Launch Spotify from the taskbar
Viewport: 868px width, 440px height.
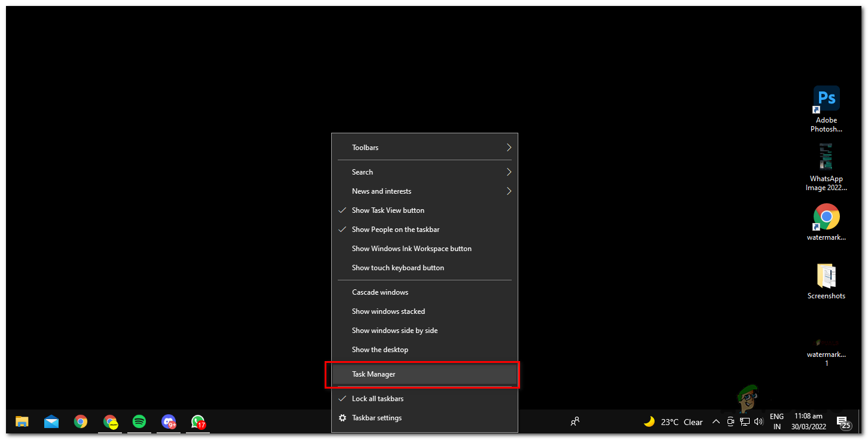[x=139, y=421]
